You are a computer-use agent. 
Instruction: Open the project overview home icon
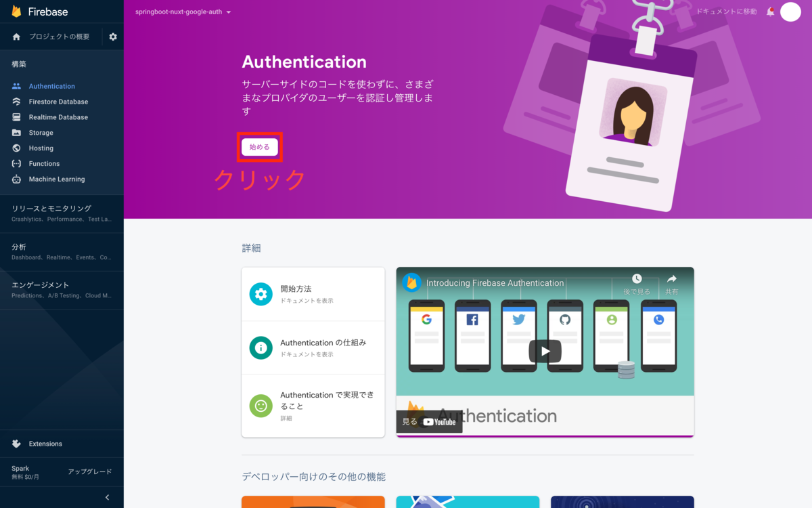[16, 37]
